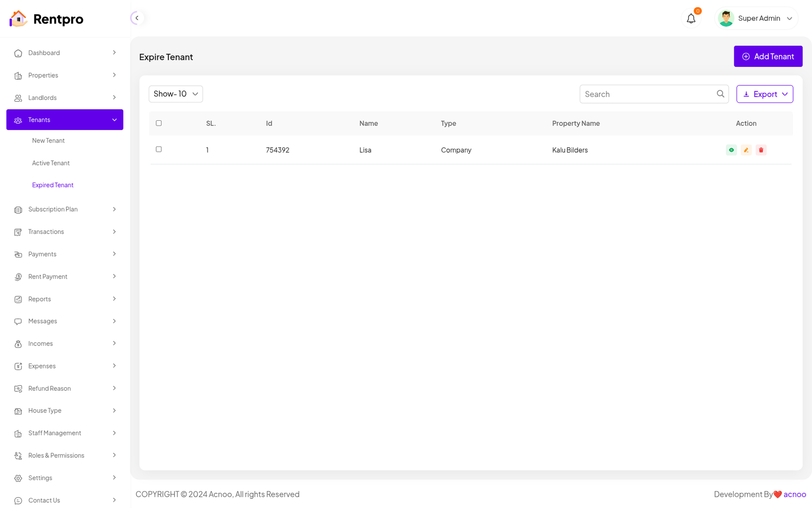This screenshot has height=508, width=812.
Task: Click the notification bell icon
Action: pos(691,19)
